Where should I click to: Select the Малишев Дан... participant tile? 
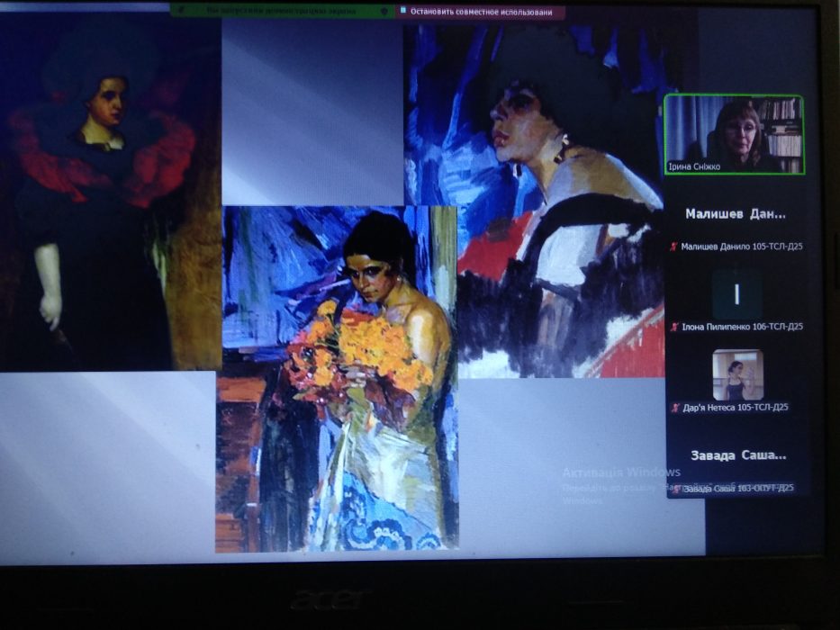[x=735, y=214]
